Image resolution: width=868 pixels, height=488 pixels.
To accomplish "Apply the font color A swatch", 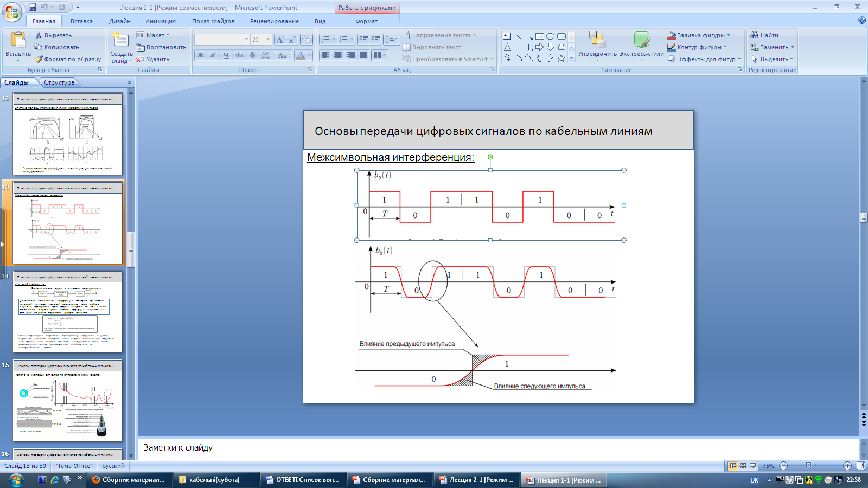I will (x=301, y=55).
